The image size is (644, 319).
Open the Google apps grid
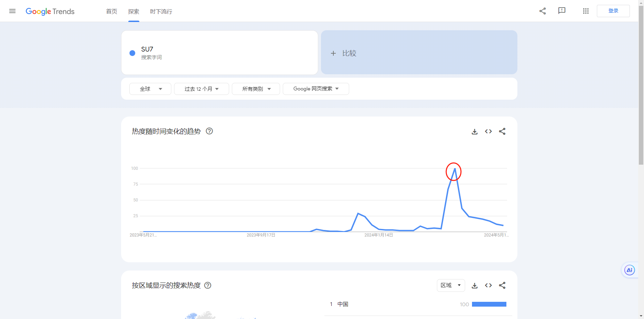(x=586, y=11)
